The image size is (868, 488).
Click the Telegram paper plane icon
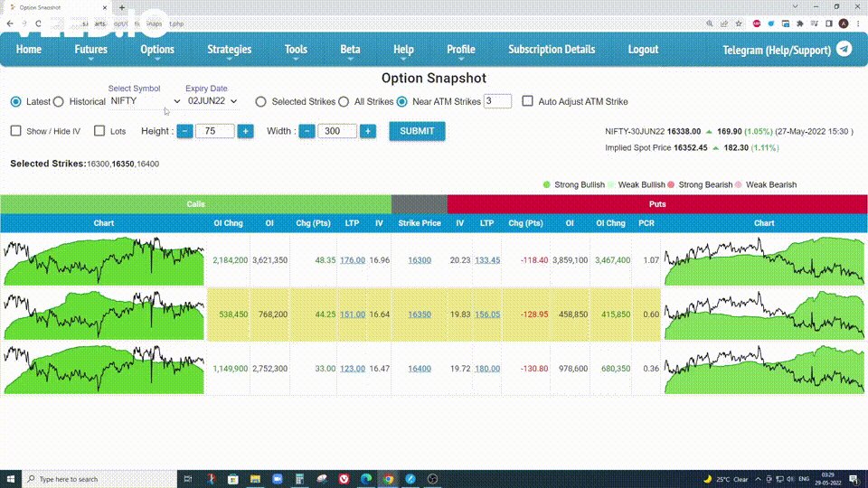[844, 49]
